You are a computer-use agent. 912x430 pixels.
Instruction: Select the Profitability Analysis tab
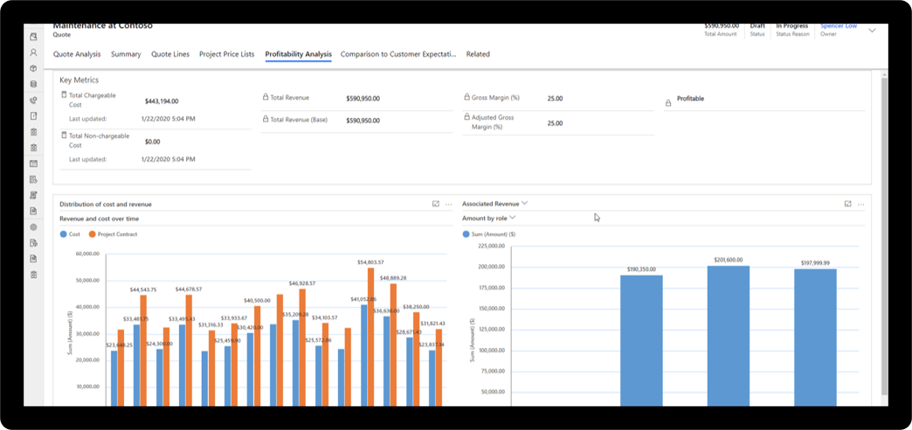(x=298, y=54)
